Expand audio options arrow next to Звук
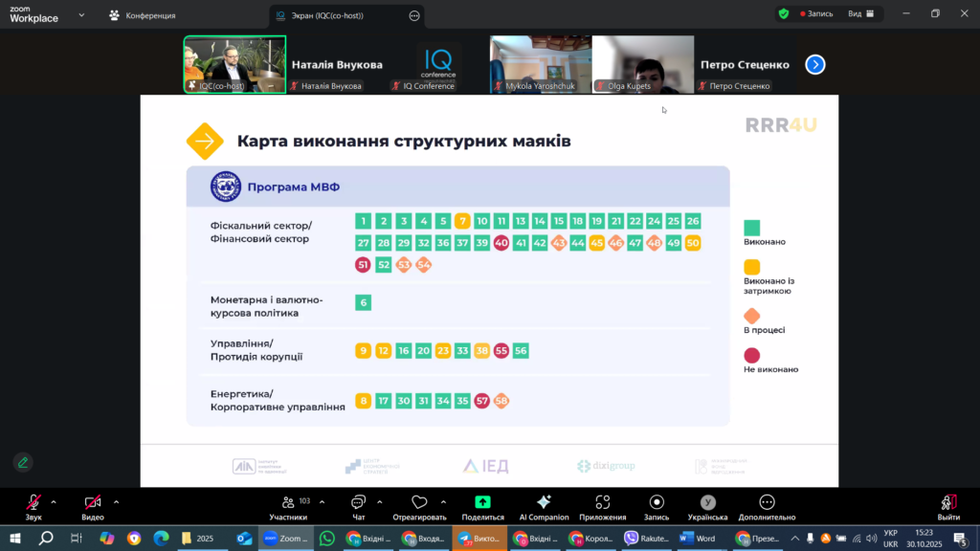 pos(54,501)
